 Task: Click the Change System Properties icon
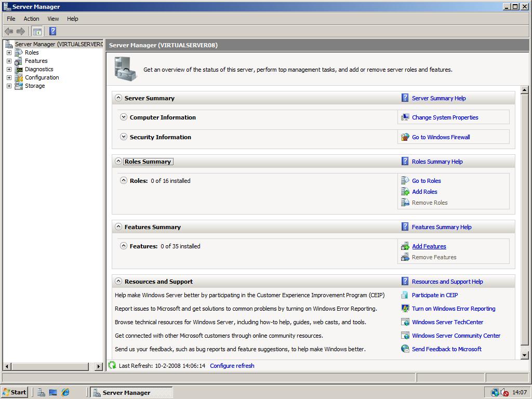[x=405, y=117]
